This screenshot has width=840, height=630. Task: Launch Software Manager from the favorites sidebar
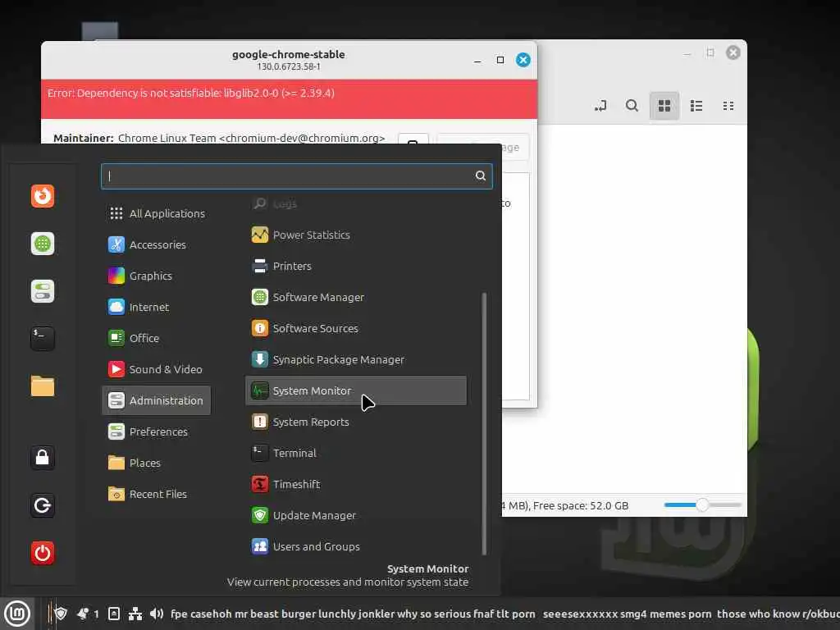coord(43,244)
